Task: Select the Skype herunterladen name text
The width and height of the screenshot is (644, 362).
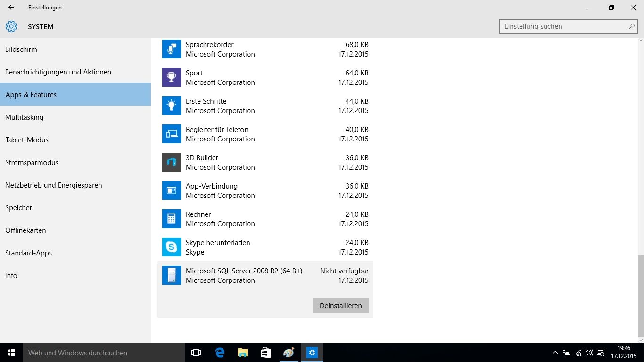Action: click(x=218, y=243)
